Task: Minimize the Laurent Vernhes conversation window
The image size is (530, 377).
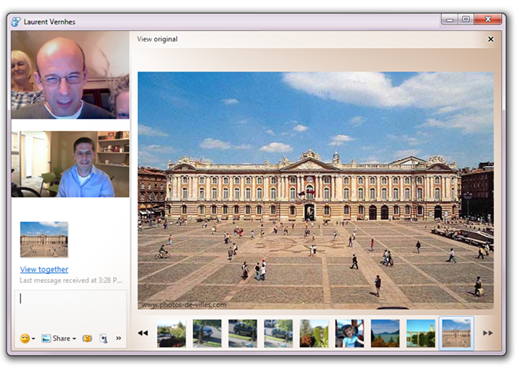Action: (x=450, y=19)
